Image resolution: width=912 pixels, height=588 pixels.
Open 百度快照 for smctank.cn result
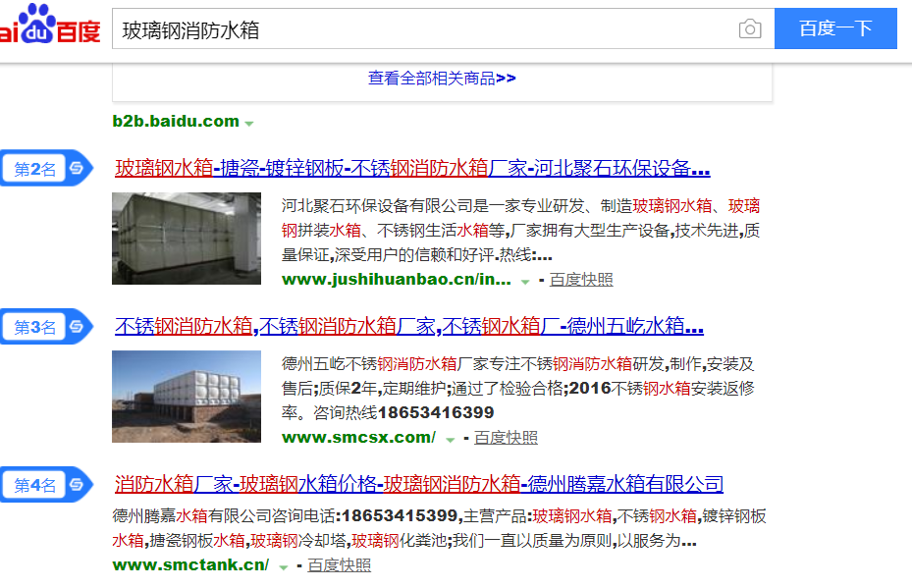pos(339,564)
